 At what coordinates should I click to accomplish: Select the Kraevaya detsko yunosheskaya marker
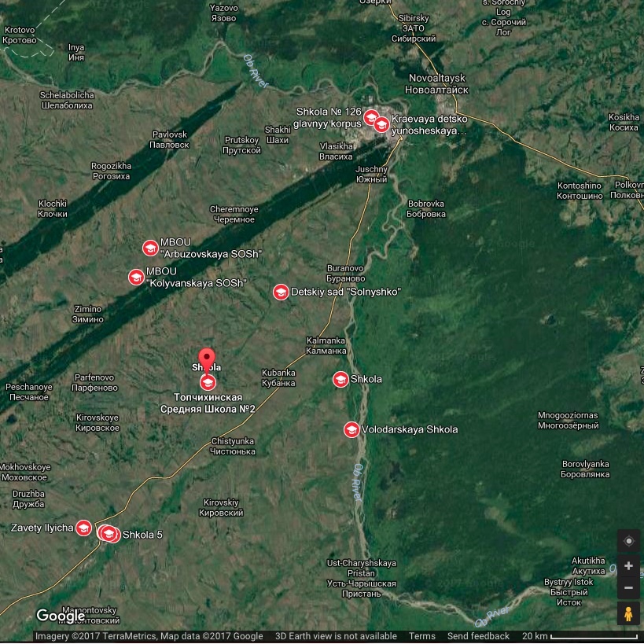tap(381, 125)
